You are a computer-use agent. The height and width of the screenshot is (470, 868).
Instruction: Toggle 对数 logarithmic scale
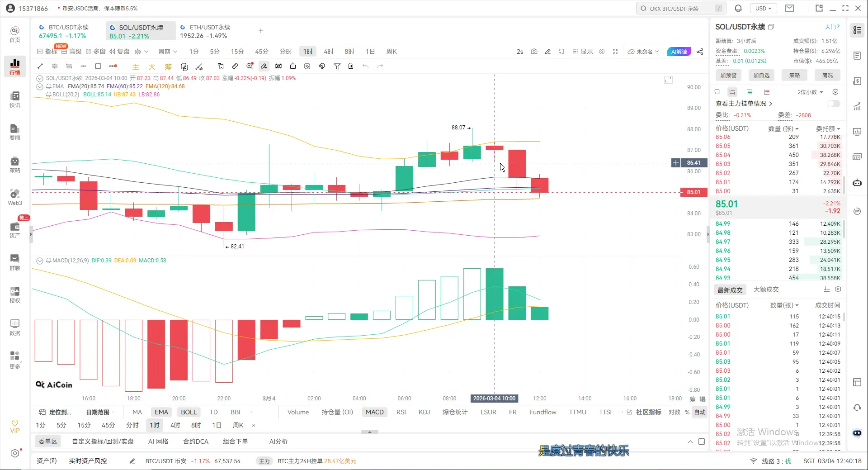[x=674, y=412]
